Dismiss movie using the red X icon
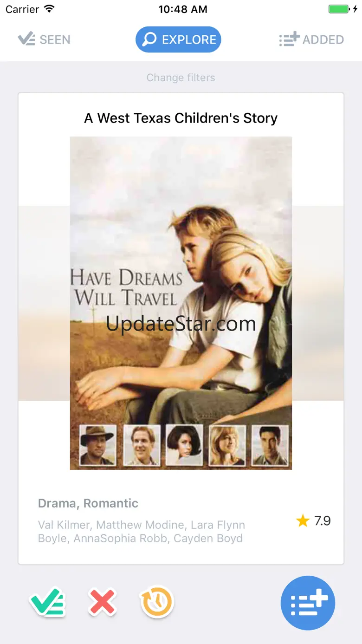The height and width of the screenshot is (644, 362). pos(102,603)
